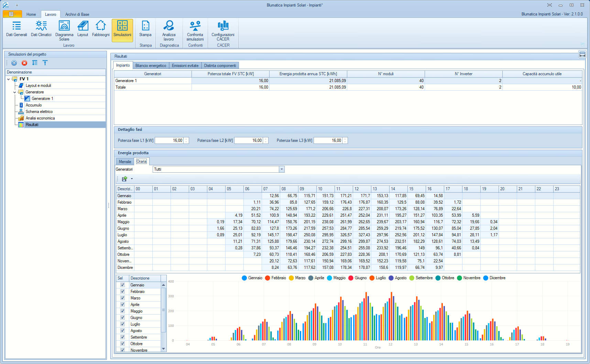
Task: Click the Potenza fase L1 input field
Action: (169, 140)
